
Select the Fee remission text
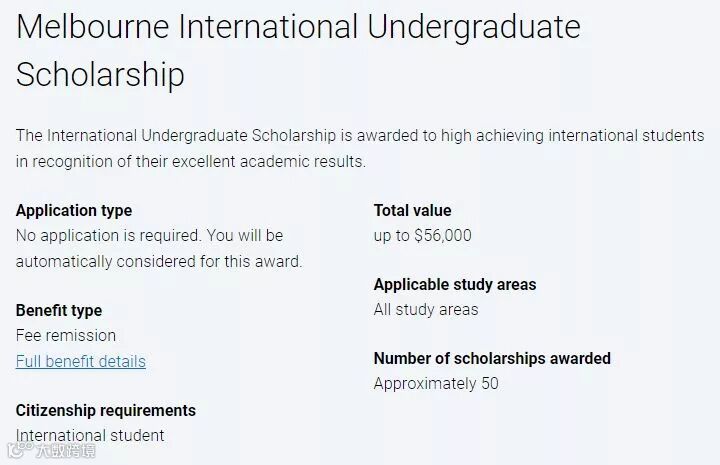coord(66,335)
